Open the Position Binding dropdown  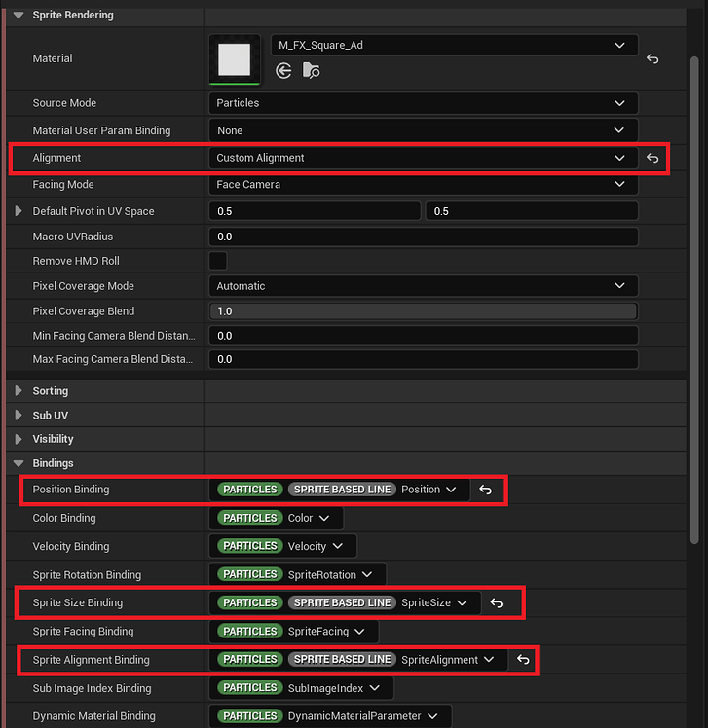point(340,490)
